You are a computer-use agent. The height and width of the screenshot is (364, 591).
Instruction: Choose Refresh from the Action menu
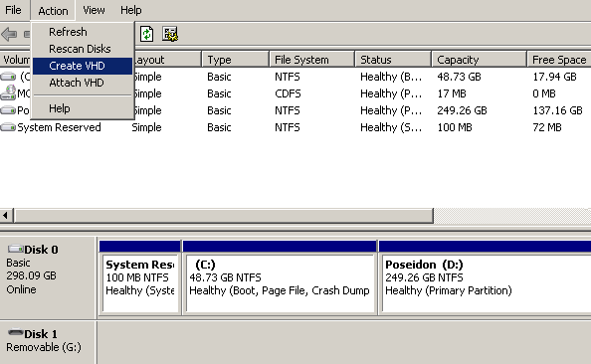pyautogui.click(x=83, y=32)
